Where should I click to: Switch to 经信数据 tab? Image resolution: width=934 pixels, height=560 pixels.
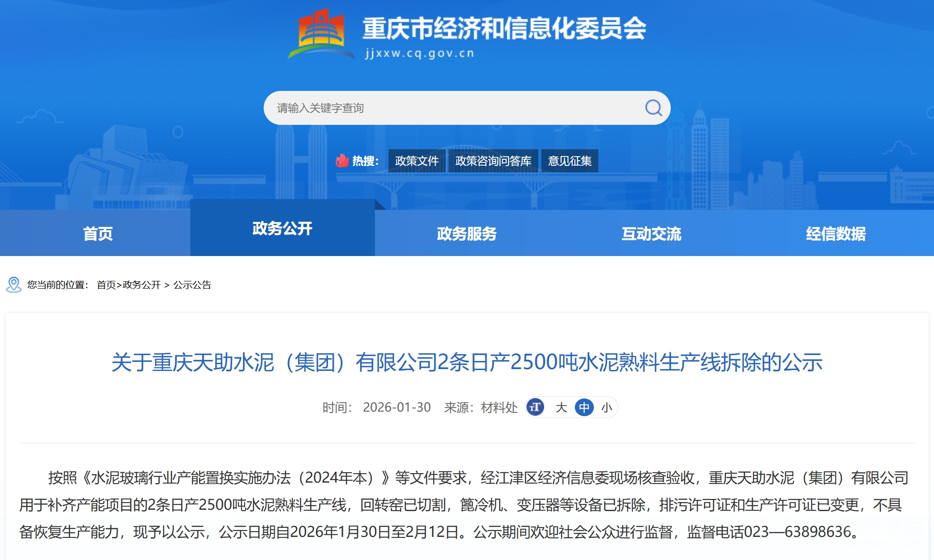tap(835, 233)
